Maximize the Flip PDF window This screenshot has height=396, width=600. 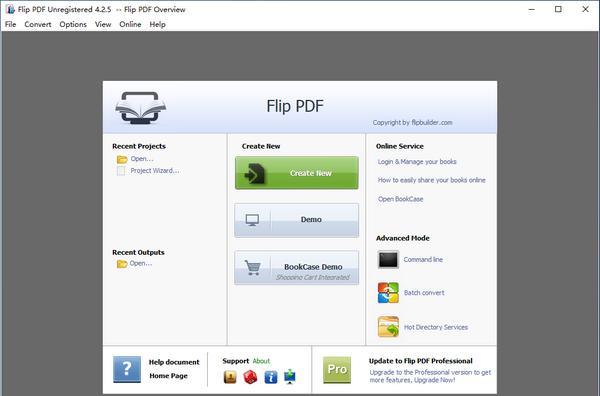[x=558, y=9]
